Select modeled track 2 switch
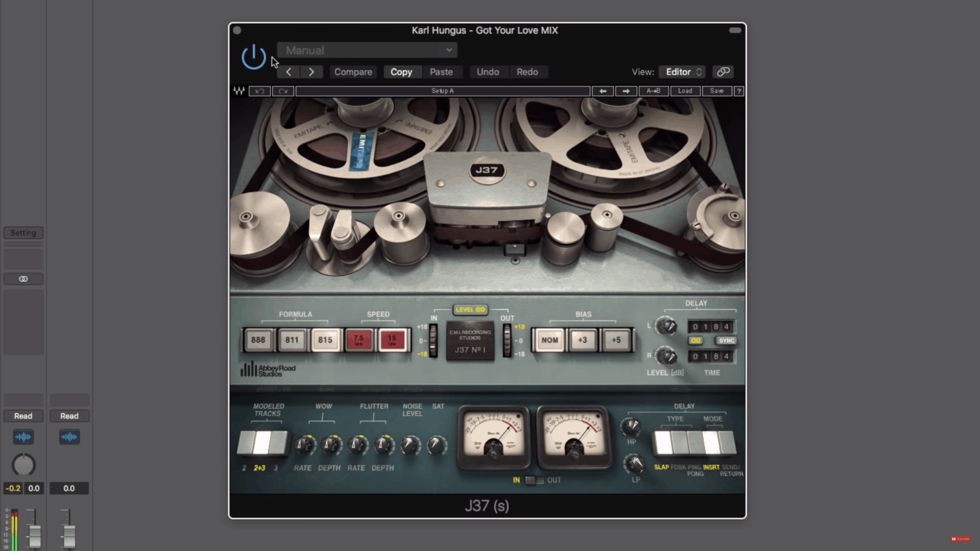This screenshot has width=980, height=551. pos(246,443)
